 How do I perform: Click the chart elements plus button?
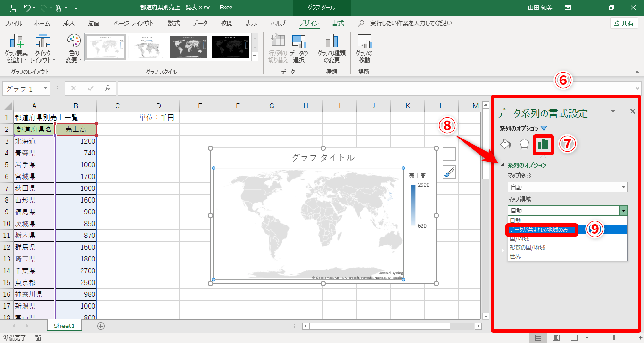(449, 154)
